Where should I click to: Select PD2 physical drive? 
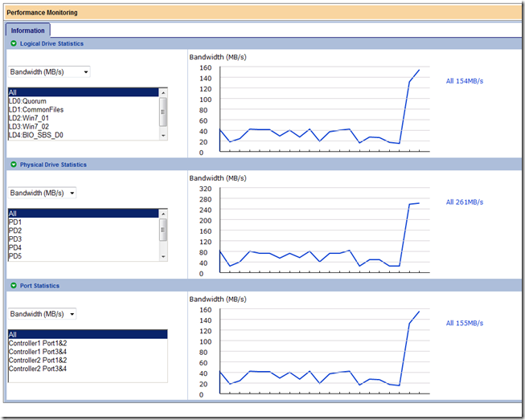coord(84,230)
